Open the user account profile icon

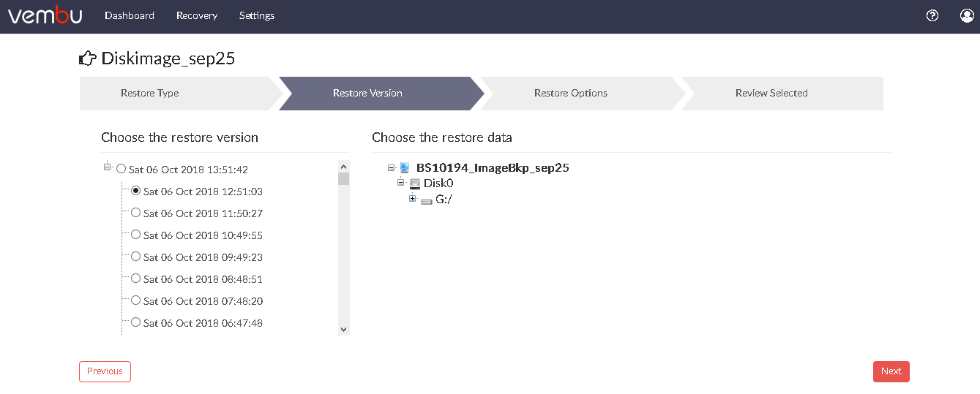click(x=967, y=15)
